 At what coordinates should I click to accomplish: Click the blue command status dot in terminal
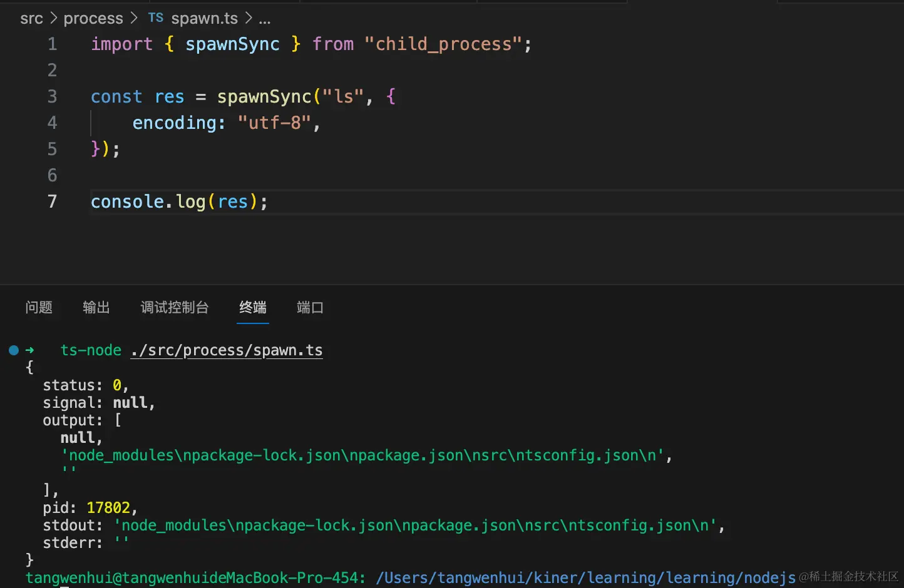click(14, 350)
